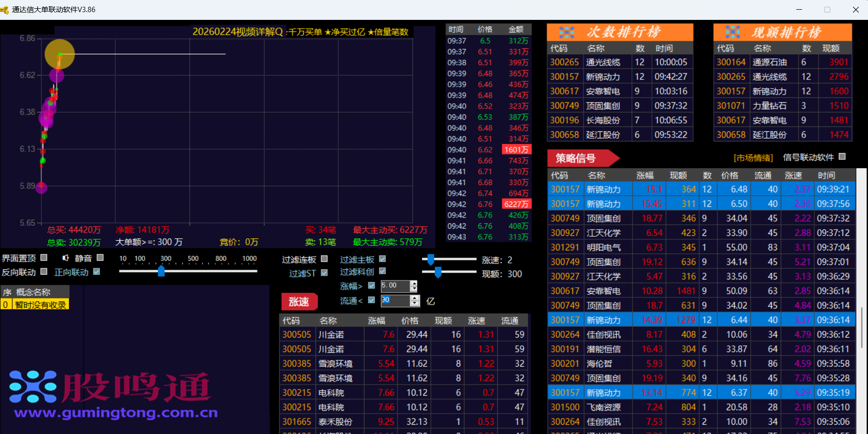The image size is (868, 434).
Task: Enable the 界面置顶 checkbox
Action: click(x=44, y=258)
